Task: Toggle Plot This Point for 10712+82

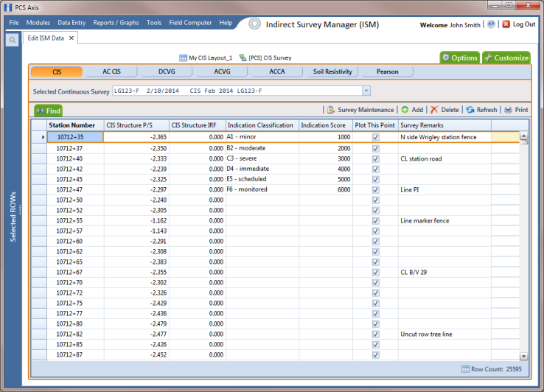Action: click(x=375, y=334)
